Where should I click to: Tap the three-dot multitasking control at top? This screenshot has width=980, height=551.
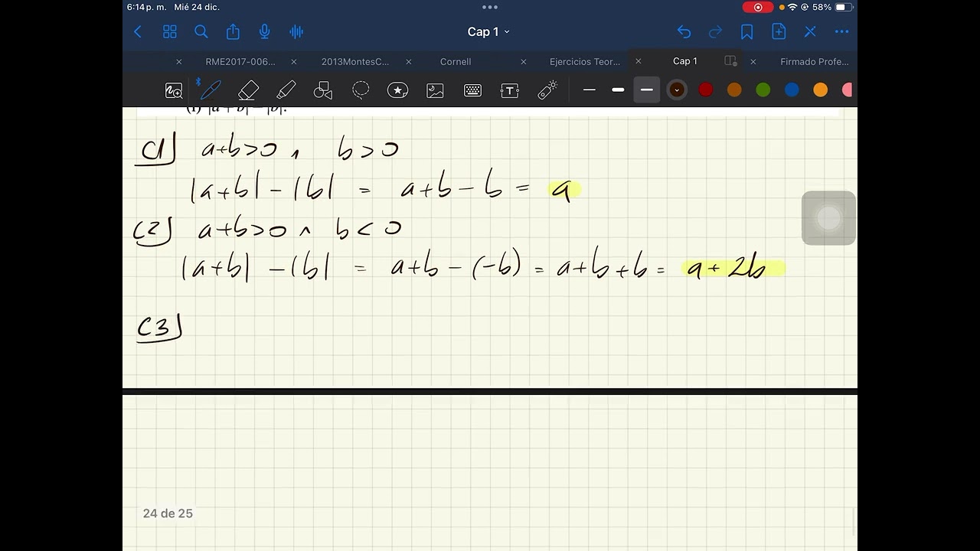[490, 7]
